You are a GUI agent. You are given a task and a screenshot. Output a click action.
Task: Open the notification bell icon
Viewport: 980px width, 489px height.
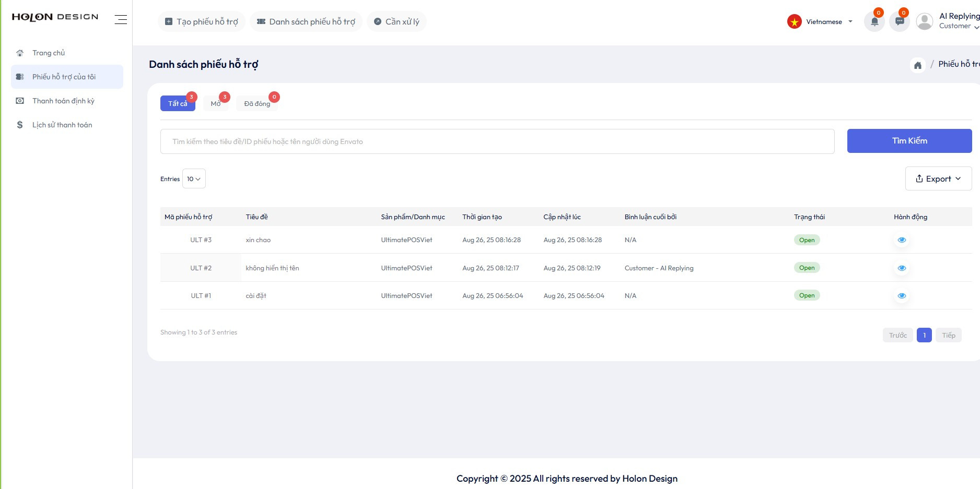coord(874,22)
